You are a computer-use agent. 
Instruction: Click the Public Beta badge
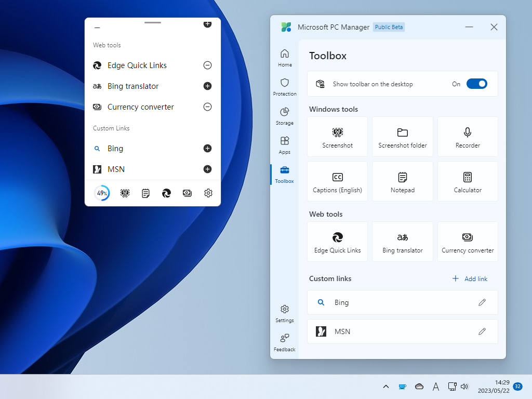pyautogui.click(x=389, y=27)
